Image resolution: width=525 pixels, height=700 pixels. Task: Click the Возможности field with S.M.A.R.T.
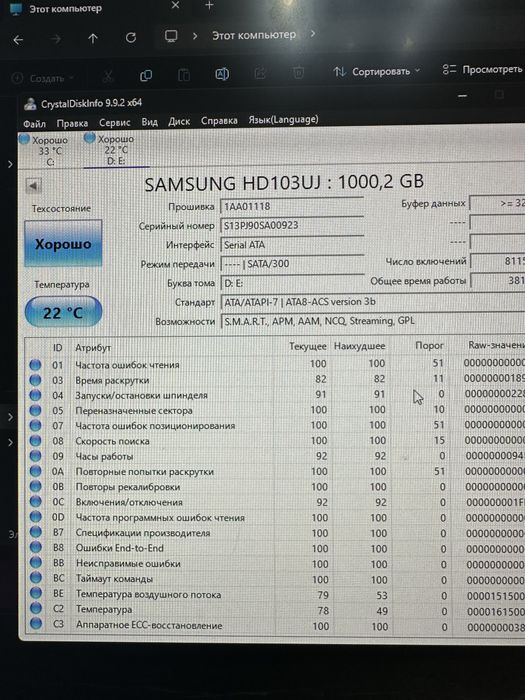pos(373,321)
